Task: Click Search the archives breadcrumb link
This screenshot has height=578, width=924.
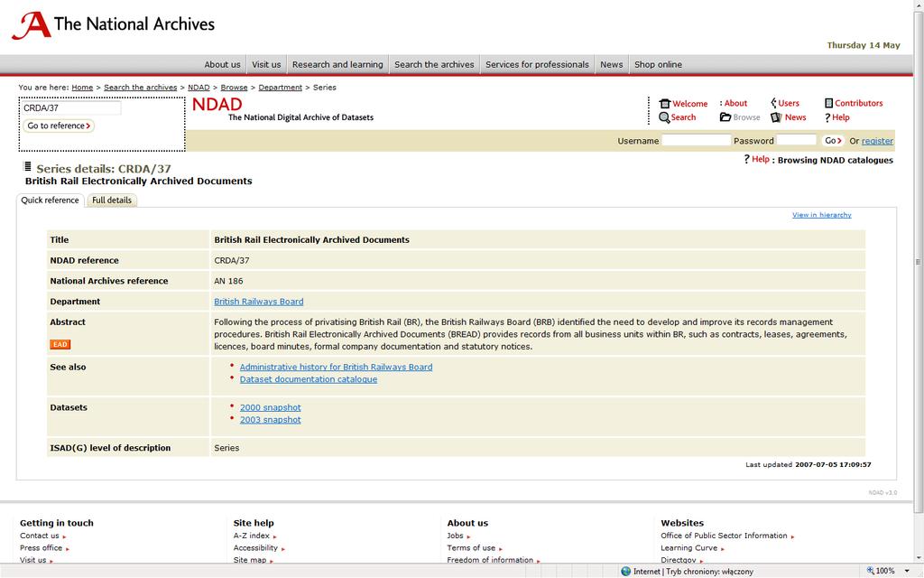Action: [140, 88]
